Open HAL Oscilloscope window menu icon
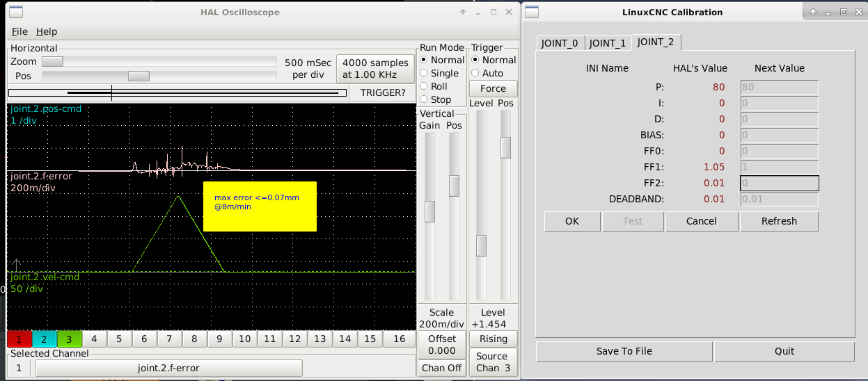Image resolution: width=868 pixels, height=381 pixels. [15, 12]
